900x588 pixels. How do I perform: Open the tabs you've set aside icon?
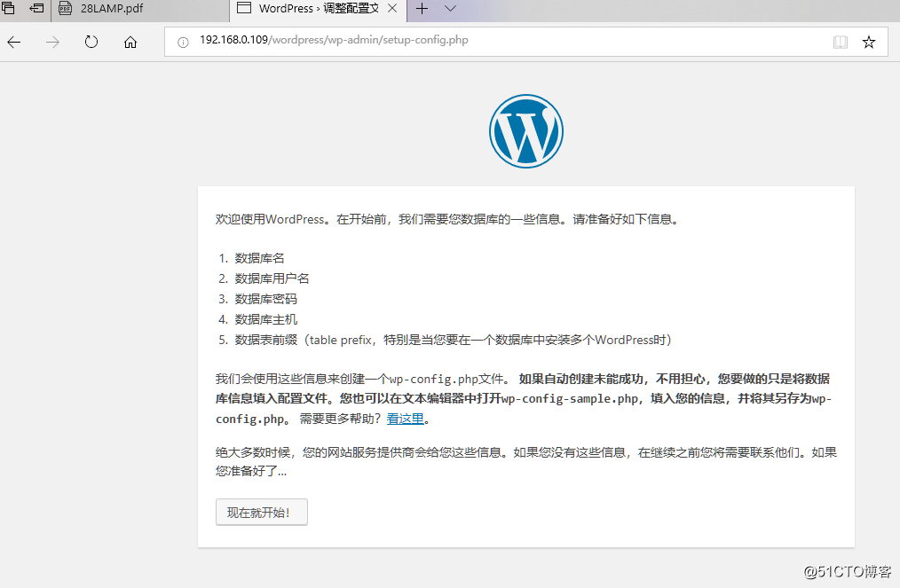point(9,8)
